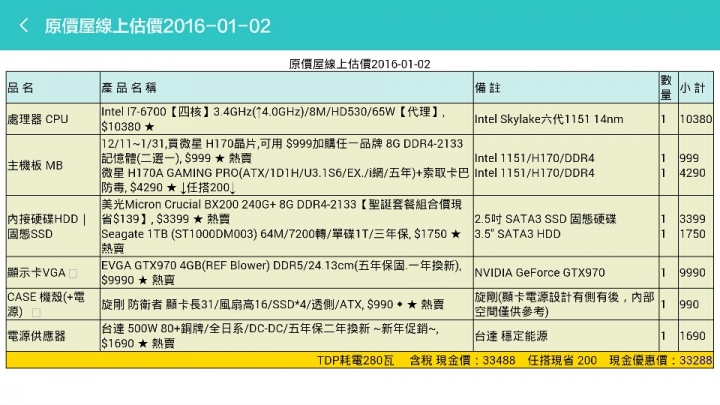The image size is (720, 405).
Task: Select the 顯示卡VGA row label
Action: (x=37, y=273)
